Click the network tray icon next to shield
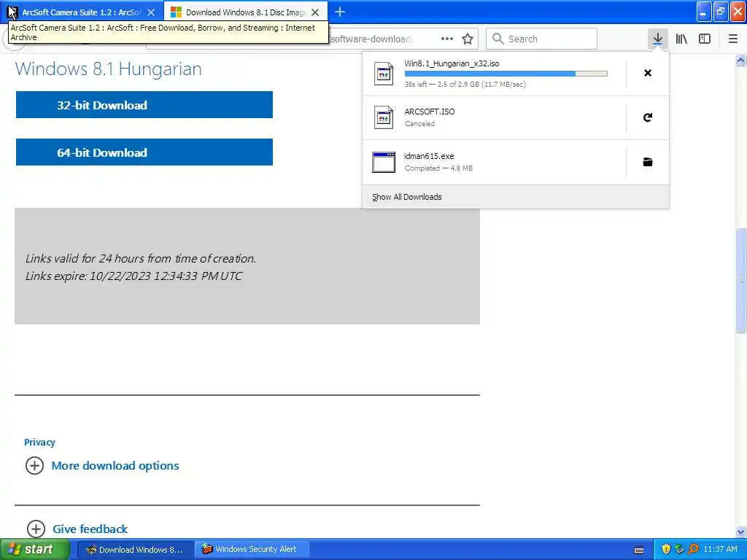This screenshot has width=747, height=560. 680,549
